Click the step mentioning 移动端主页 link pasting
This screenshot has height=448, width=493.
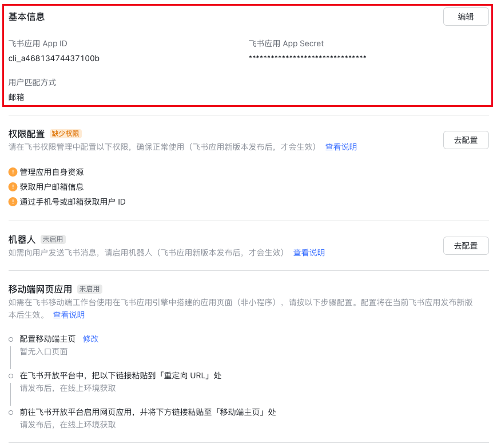point(148,412)
